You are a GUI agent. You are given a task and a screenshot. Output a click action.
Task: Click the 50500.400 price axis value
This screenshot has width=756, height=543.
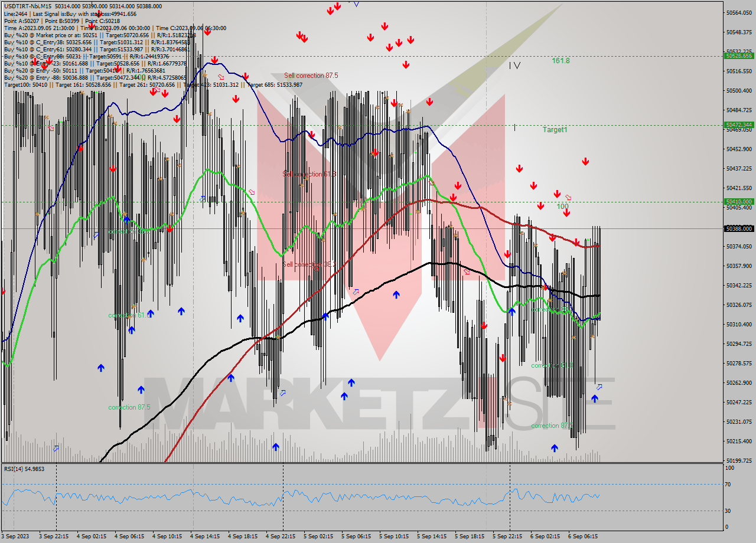click(739, 90)
